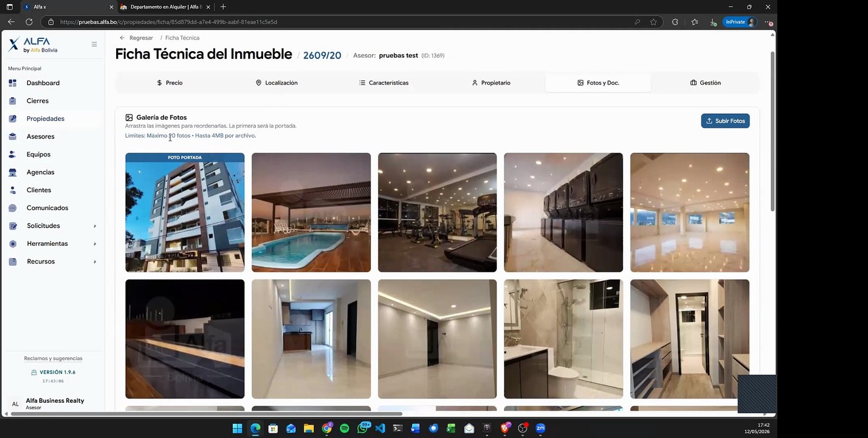
Task: Select the empty hall with windows photo
Action: click(690, 212)
